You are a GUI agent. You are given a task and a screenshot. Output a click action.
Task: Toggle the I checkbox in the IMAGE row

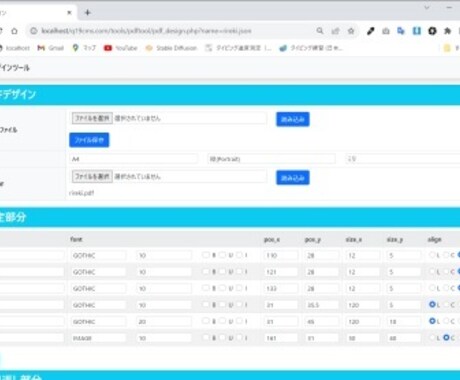pyautogui.click(x=239, y=338)
